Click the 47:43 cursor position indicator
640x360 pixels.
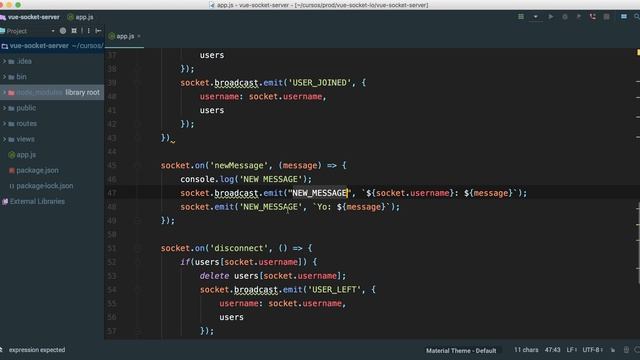tap(552, 350)
